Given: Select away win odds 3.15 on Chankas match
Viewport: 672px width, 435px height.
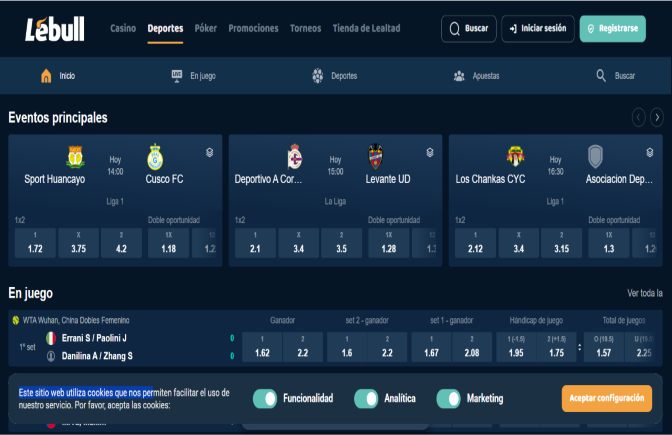Looking at the screenshot, I should (561, 243).
